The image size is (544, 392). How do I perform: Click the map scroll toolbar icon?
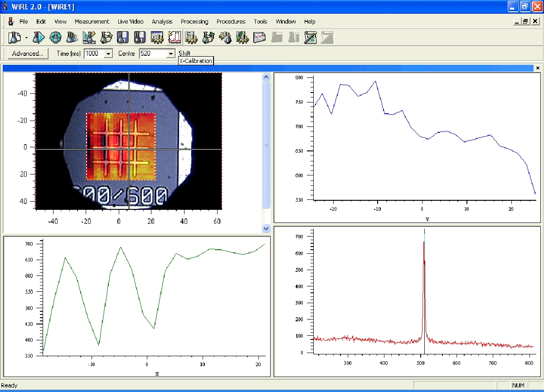click(311, 38)
